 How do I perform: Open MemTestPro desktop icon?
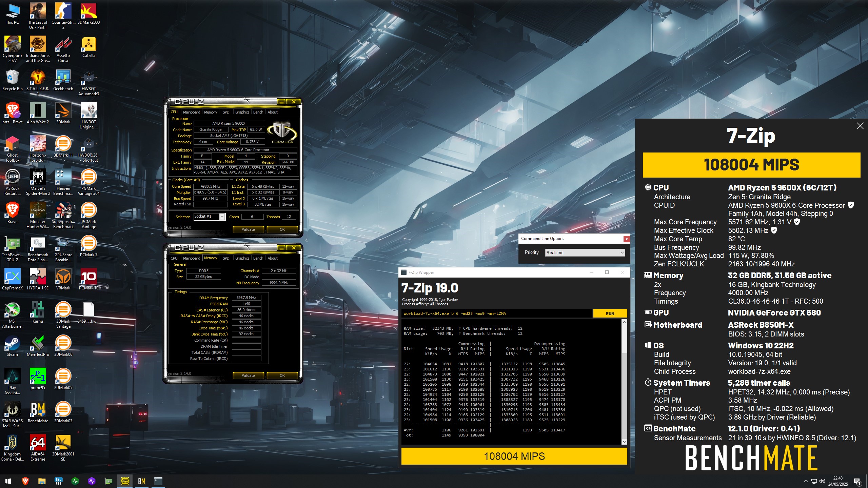pos(38,346)
